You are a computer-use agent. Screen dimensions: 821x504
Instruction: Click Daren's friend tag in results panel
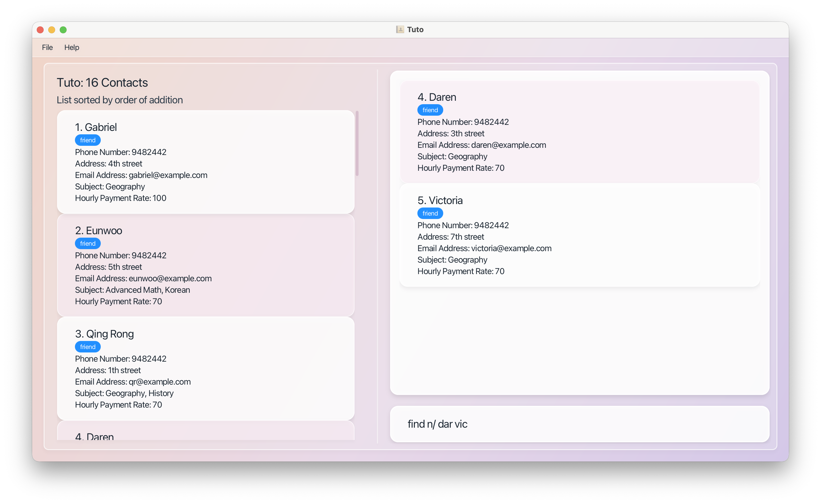click(430, 110)
